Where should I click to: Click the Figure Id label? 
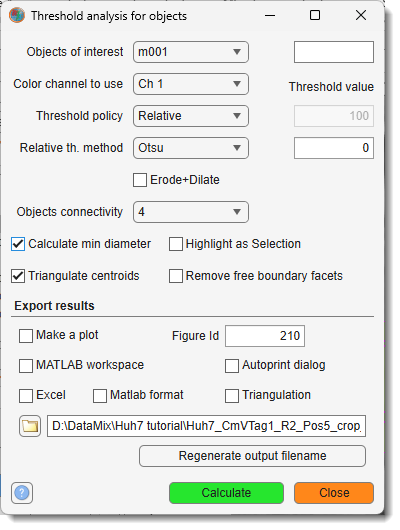click(195, 336)
